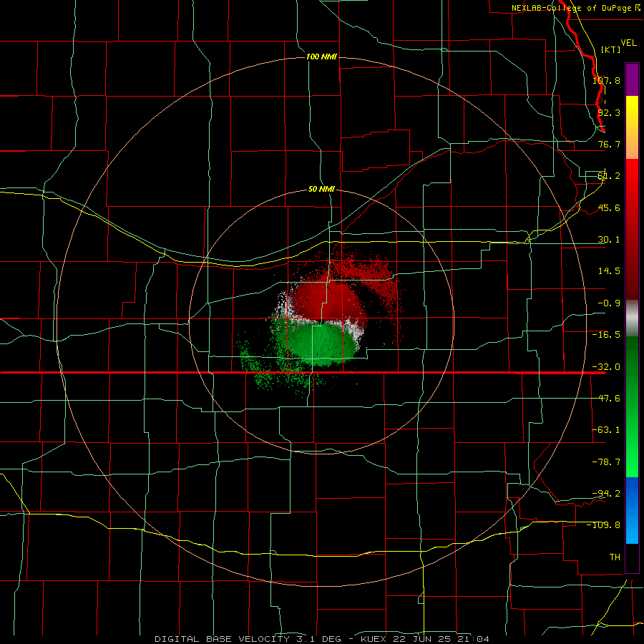The width and height of the screenshot is (644, 644).
Task: Click the 76.7 scale value
Action: click(609, 144)
